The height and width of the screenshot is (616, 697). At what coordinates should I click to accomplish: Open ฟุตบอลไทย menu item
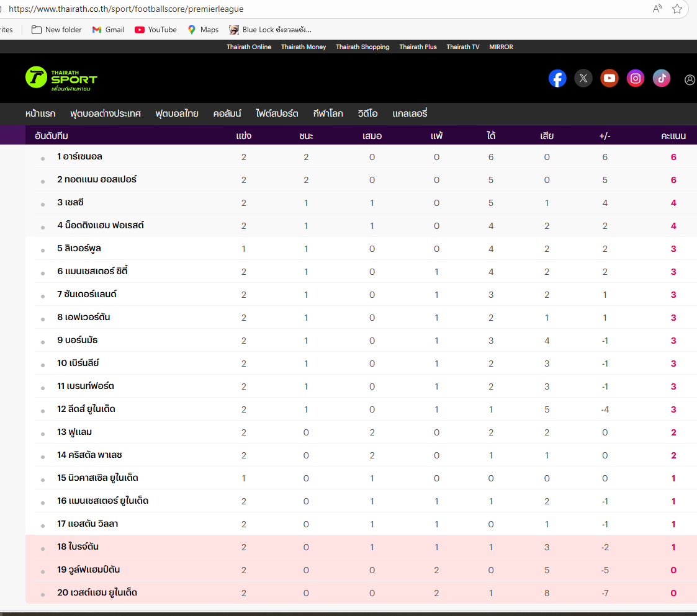point(177,114)
